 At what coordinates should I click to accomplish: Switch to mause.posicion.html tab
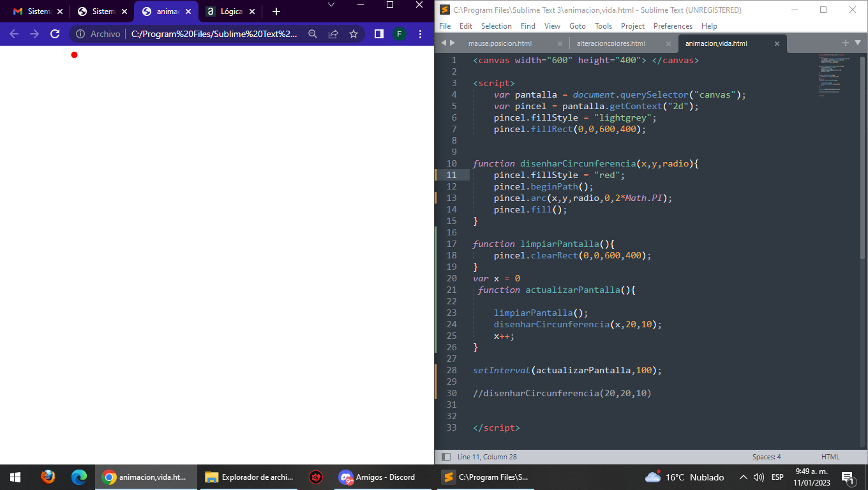click(x=500, y=43)
